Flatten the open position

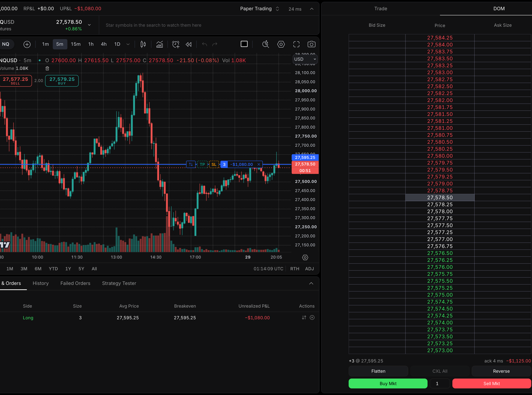click(x=378, y=371)
